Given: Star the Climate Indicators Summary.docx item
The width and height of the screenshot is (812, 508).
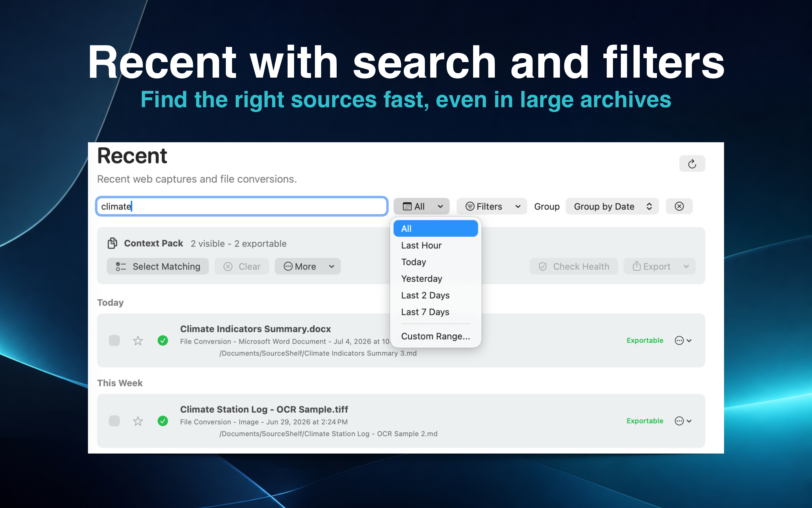Looking at the screenshot, I should tap(138, 341).
